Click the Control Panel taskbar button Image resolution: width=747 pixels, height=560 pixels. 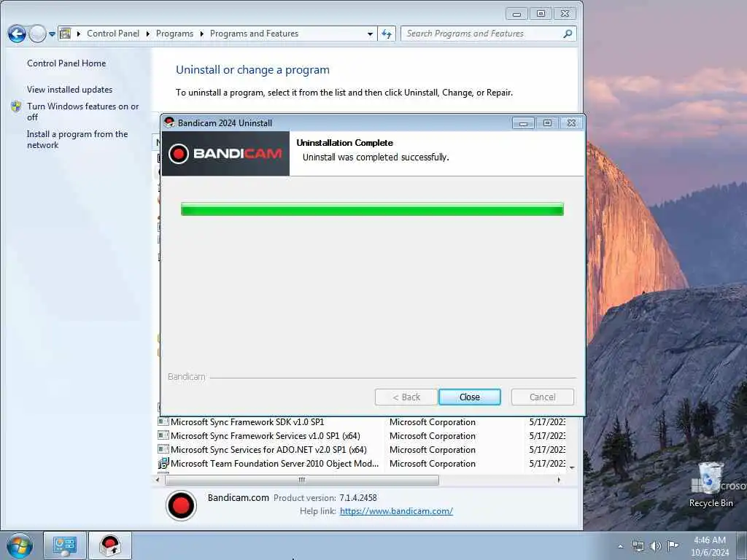click(x=65, y=545)
